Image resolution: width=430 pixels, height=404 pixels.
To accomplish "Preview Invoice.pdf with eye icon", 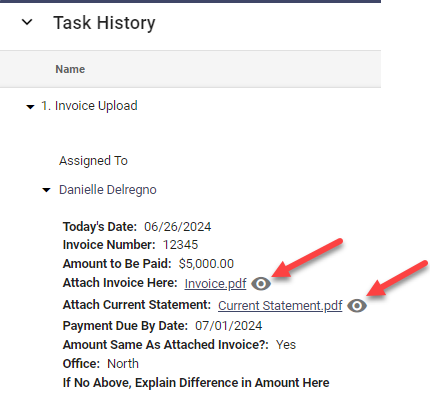I will pos(261,284).
